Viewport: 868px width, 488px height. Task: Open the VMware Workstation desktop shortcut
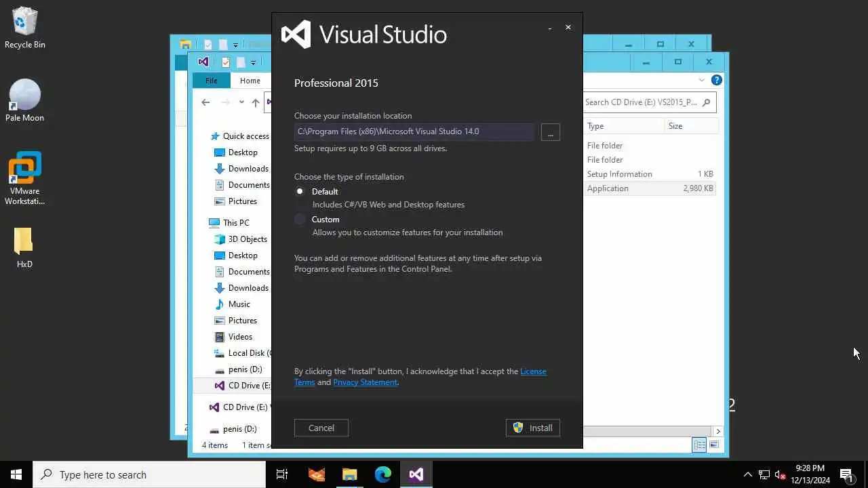coord(25,178)
